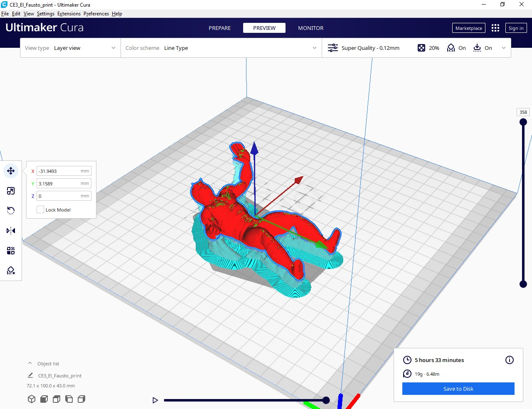Image resolution: width=532 pixels, height=409 pixels.
Task: Enable the Lock Model checkbox
Action: tap(40, 210)
